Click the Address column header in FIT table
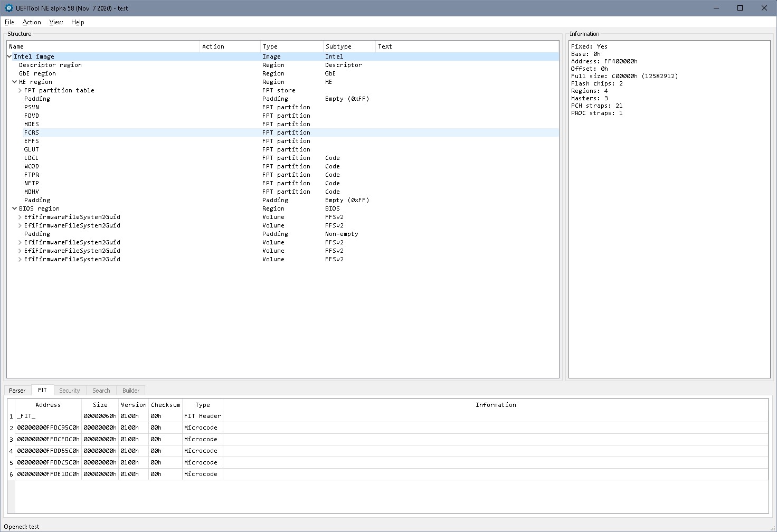This screenshot has height=532, width=777. tap(48, 405)
